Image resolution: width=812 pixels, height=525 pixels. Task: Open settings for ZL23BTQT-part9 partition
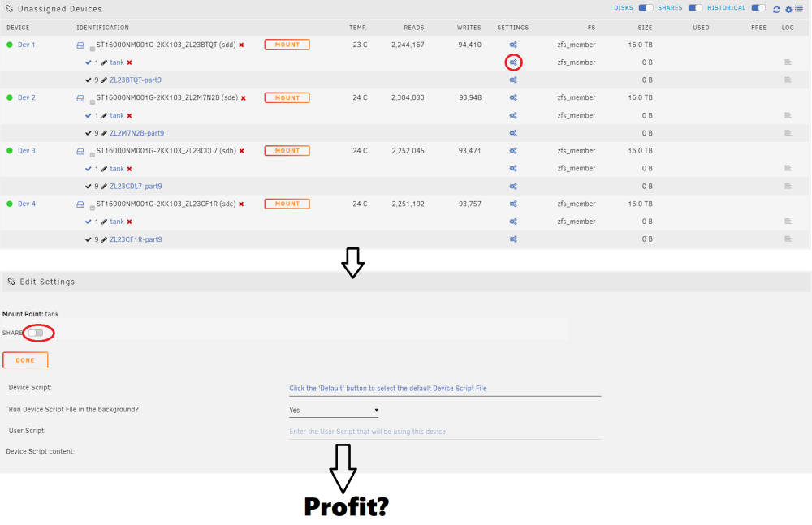point(513,80)
